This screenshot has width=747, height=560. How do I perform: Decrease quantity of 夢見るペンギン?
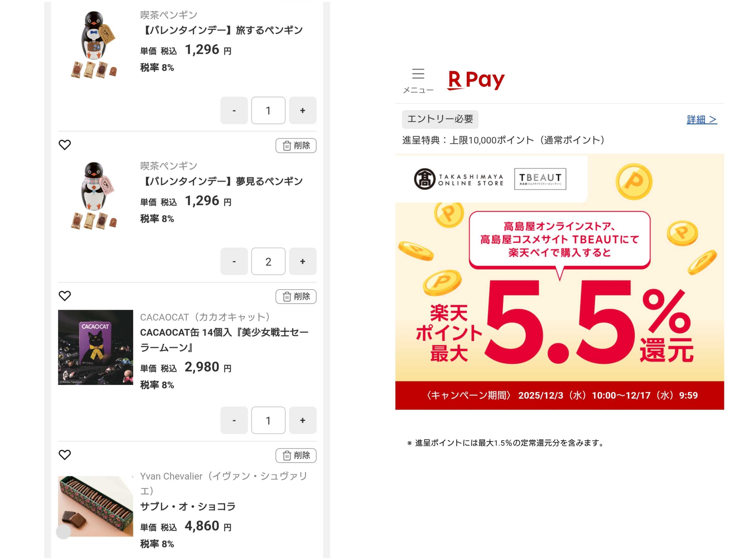(234, 261)
